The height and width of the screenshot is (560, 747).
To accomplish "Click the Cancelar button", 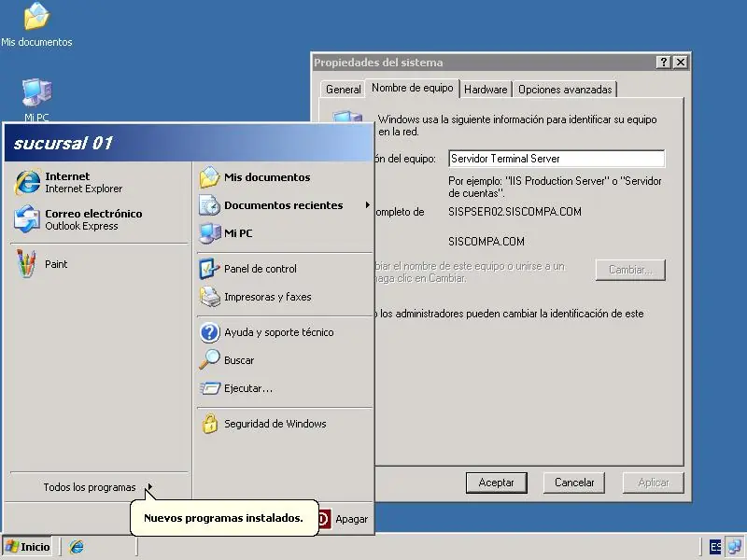I will pos(574,483).
